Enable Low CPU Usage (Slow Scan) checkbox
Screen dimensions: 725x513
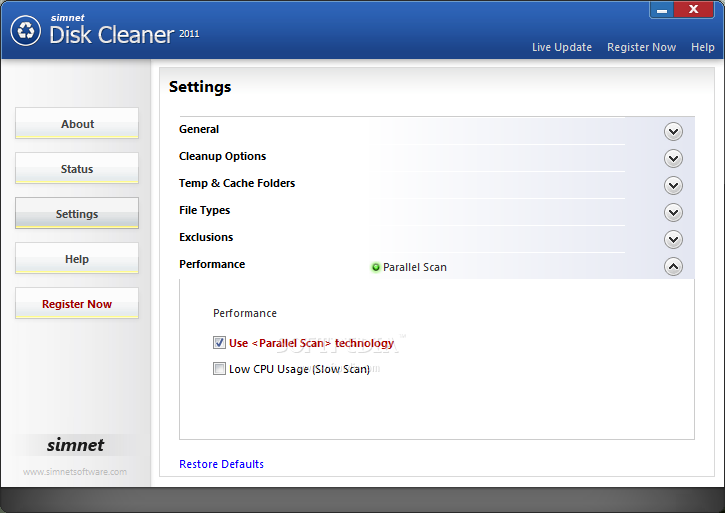[x=219, y=369]
